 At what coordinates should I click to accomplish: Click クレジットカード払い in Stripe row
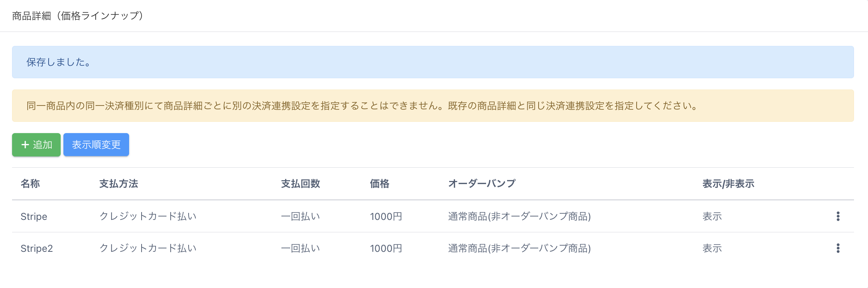(148, 216)
